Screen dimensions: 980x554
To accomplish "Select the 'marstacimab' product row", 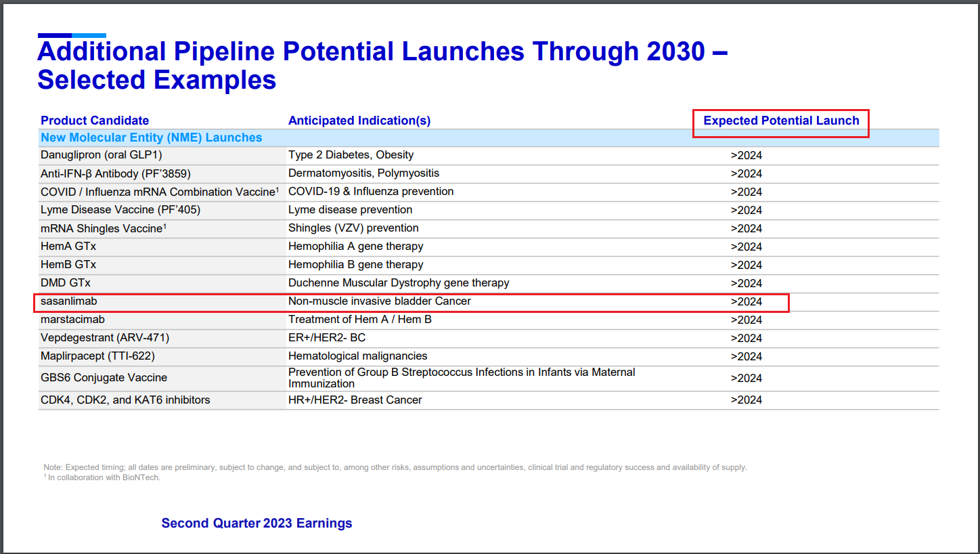I will tap(72, 320).
